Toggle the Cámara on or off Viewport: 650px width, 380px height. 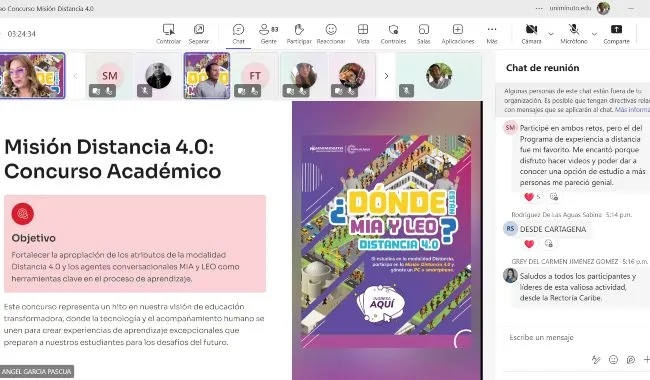pos(531,34)
